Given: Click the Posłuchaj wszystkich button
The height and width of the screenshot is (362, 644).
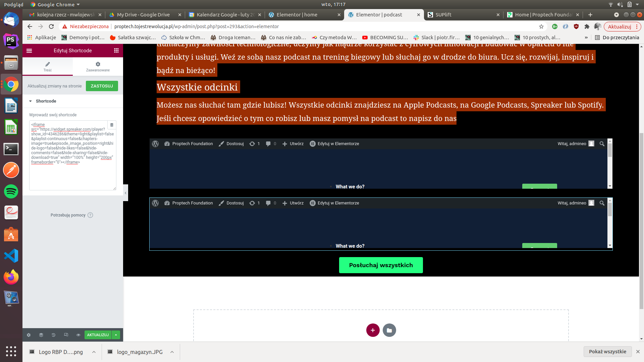Looking at the screenshot, I should click(381, 265).
